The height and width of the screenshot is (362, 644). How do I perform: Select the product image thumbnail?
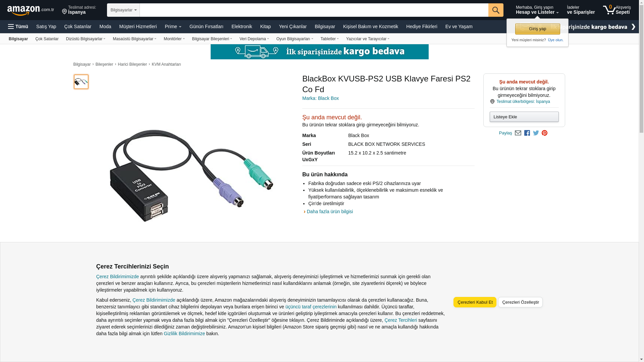tap(81, 82)
